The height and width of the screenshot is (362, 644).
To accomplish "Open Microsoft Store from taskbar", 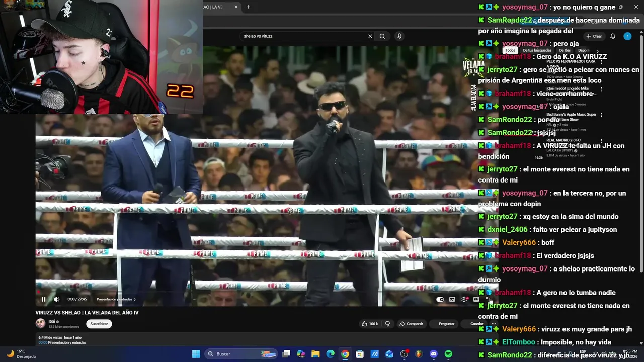I will point(360,354).
